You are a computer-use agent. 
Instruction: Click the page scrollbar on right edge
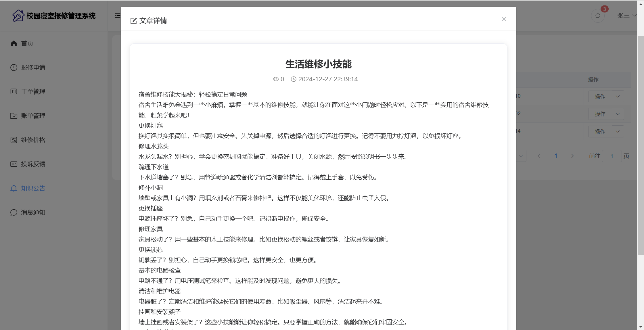tap(641, 144)
